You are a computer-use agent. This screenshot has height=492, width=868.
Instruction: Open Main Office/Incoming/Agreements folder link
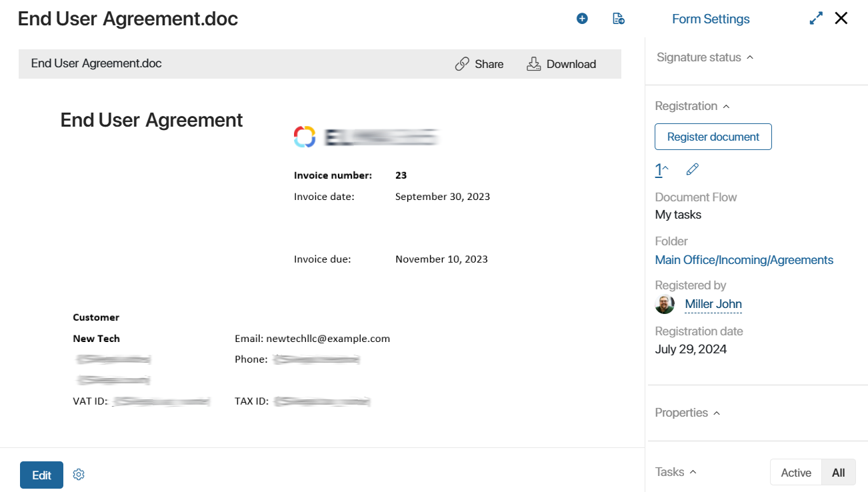coord(744,260)
